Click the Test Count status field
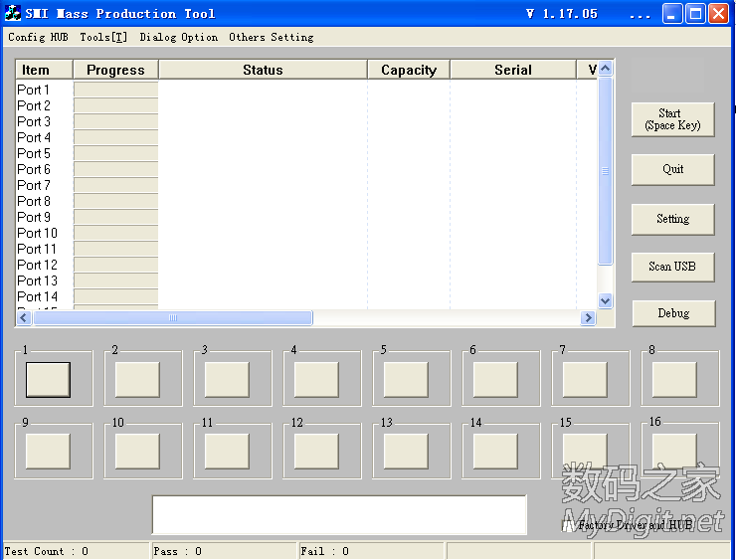The width and height of the screenshot is (736, 560). pos(76,552)
